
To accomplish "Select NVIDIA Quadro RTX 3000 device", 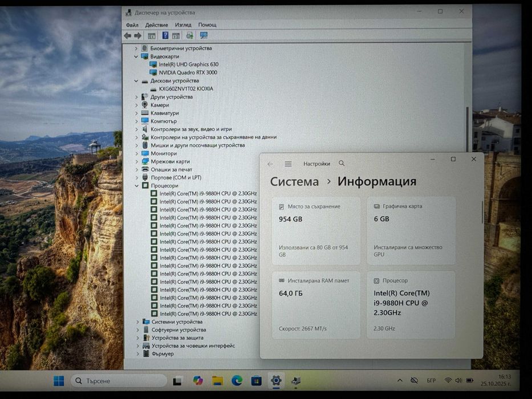I will 188,72.
